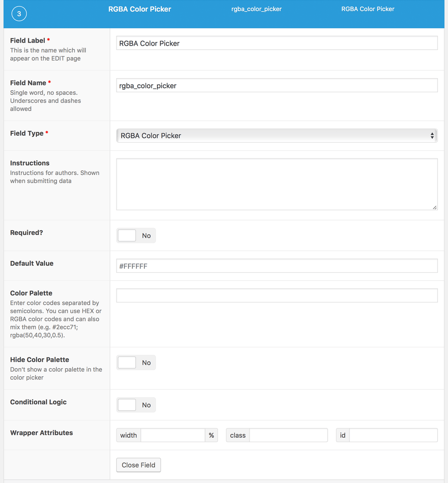Screen dimensions: 448x483
Task: Collapse the RGBA Color Picker field header
Action: click(x=140, y=9)
